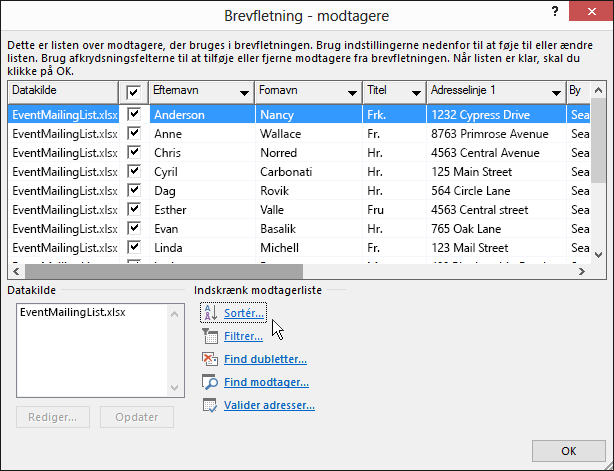
Task: Uncheck the checkbox for Esther Valle
Action: coord(134,209)
